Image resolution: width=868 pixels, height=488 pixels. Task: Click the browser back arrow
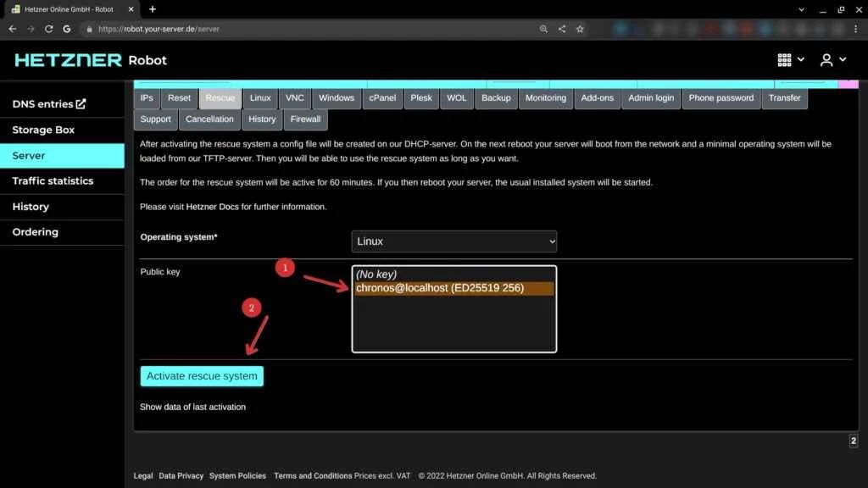(12, 29)
